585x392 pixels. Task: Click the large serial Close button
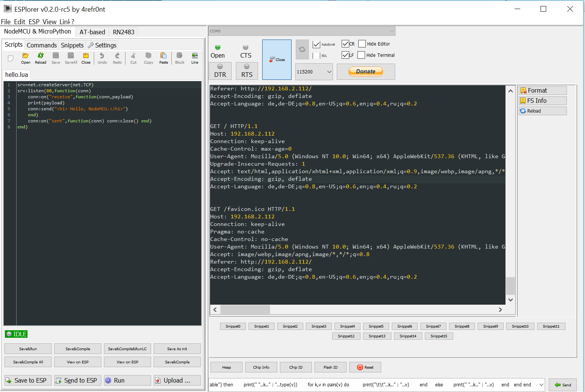277,59
